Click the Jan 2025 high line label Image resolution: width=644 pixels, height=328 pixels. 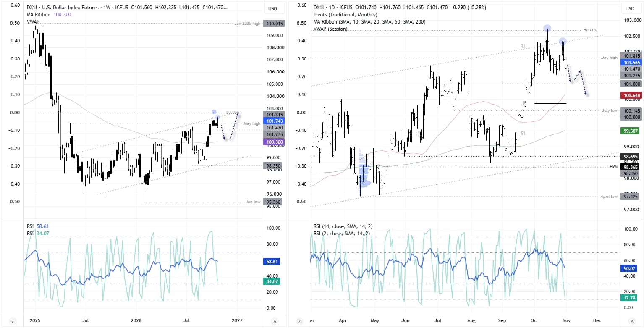pos(248,24)
